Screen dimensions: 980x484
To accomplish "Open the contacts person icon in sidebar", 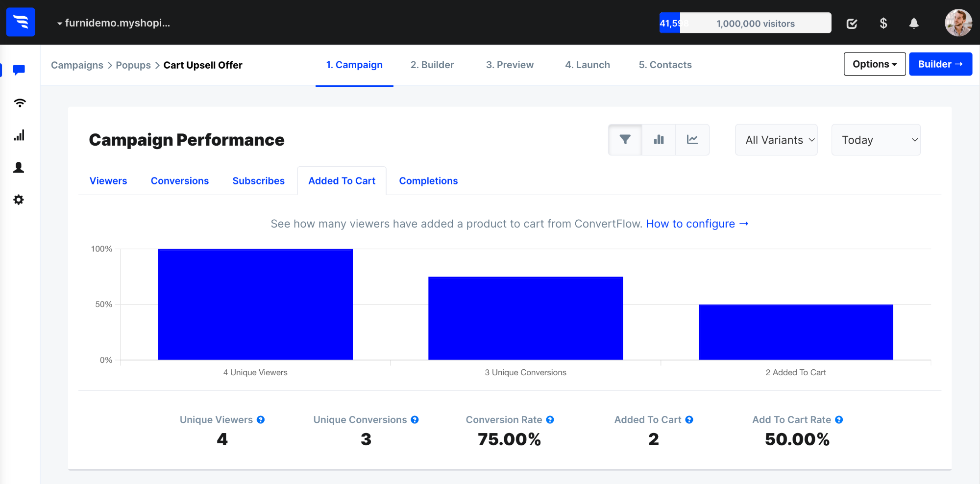I will pyautogui.click(x=19, y=167).
